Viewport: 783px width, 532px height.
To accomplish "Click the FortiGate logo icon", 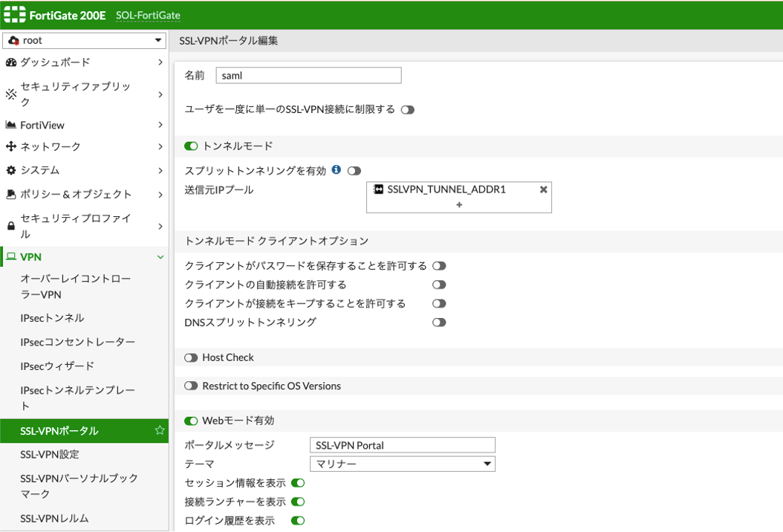I will (x=14, y=15).
